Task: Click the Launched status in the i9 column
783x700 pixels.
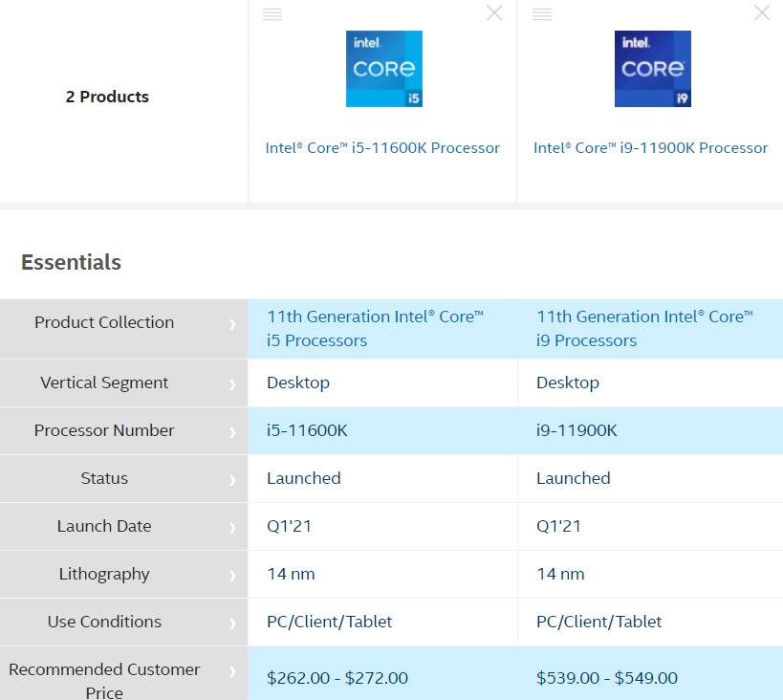Action: (574, 478)
